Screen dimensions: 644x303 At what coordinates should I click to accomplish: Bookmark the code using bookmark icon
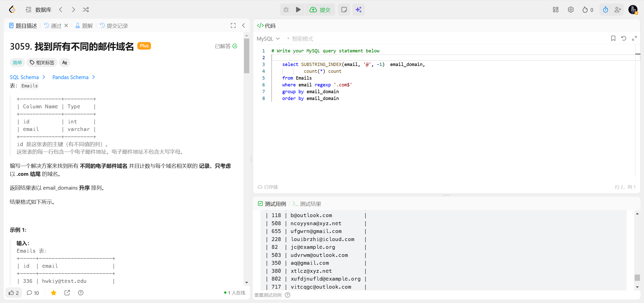[x=613, y=38]
